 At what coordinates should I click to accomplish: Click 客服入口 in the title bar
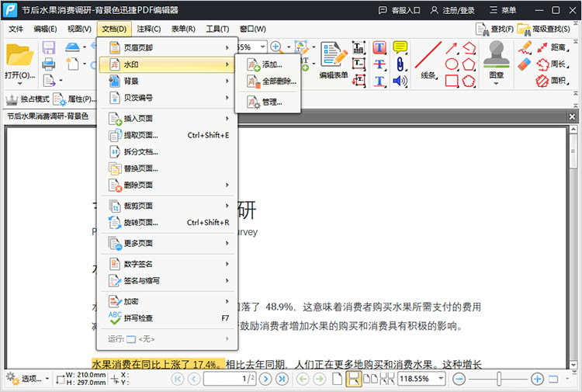click(399, 10)
